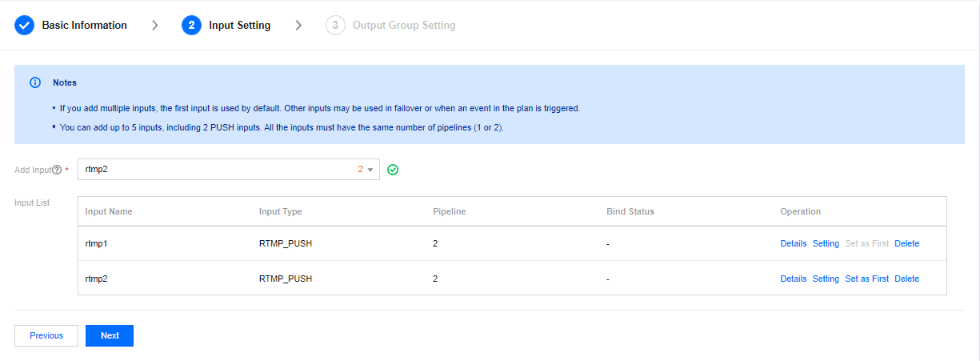Delete the rtmp1 input
Screen dimensions: 980x361
[906, 243]
